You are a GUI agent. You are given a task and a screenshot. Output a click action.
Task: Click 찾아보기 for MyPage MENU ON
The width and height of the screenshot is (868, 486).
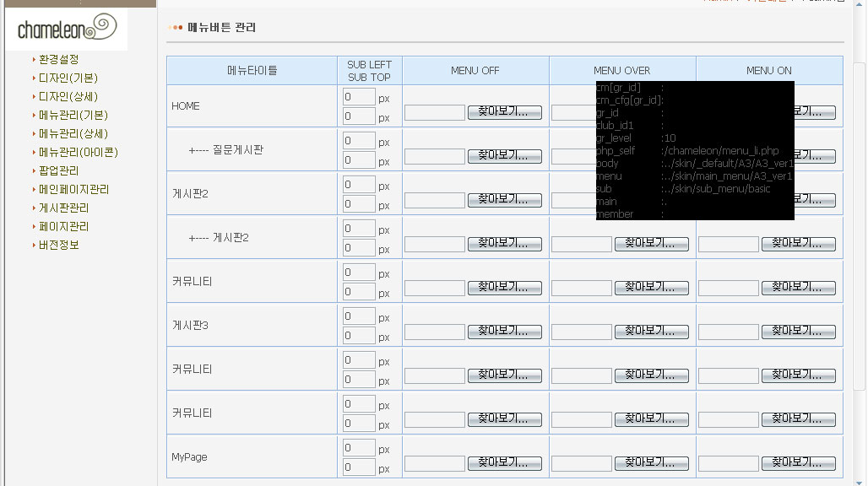pos(798,463)
